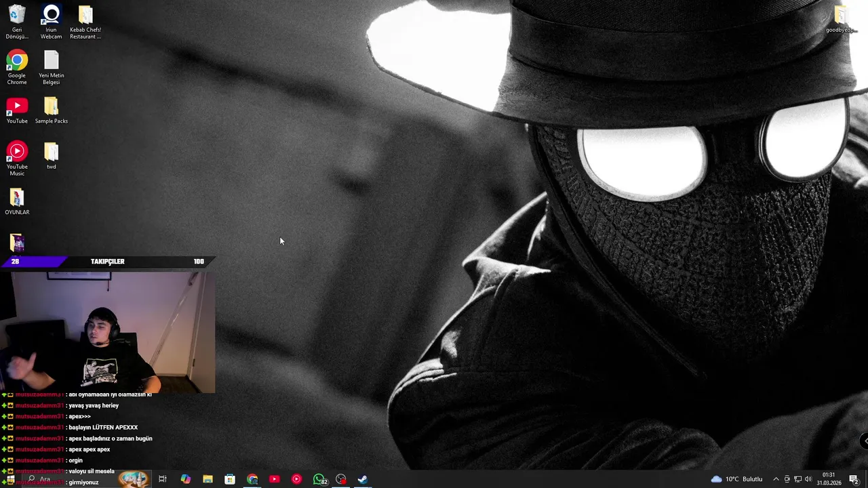The image size is (868, 488).
Task: Open the Geri Dönüşüm recycle bin icon
Action: [x=17, y=22]
